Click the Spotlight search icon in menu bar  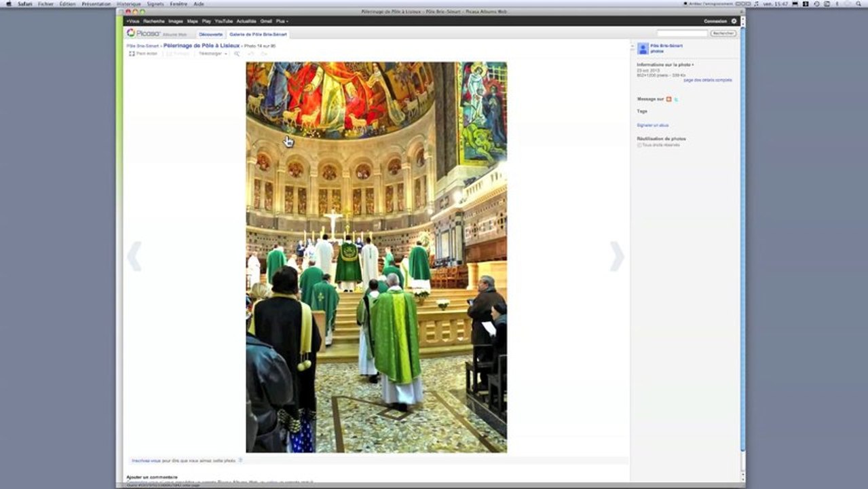(x=858, y=3)
